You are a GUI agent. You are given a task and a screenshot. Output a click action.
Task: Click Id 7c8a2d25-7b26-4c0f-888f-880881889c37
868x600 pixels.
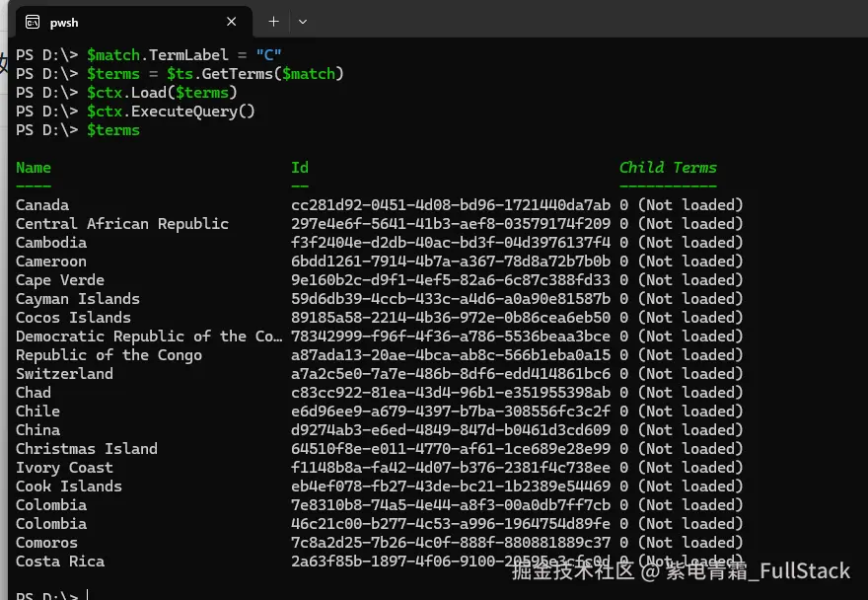coord(451,543)
